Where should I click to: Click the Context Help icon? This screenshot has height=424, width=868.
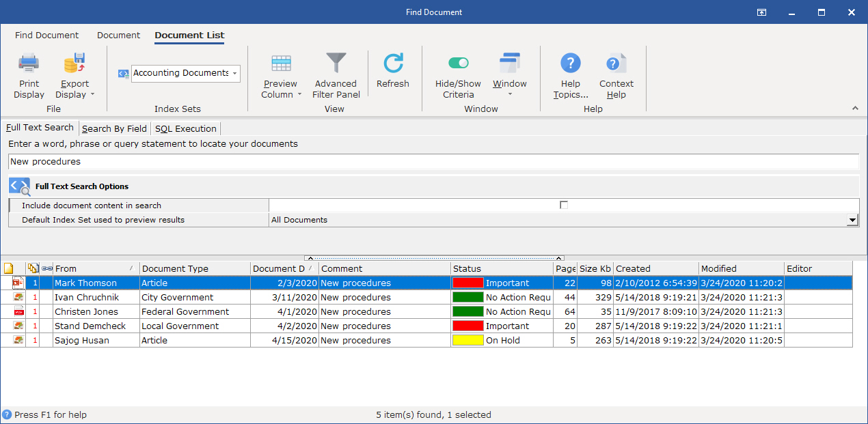(x=616, y=63)
